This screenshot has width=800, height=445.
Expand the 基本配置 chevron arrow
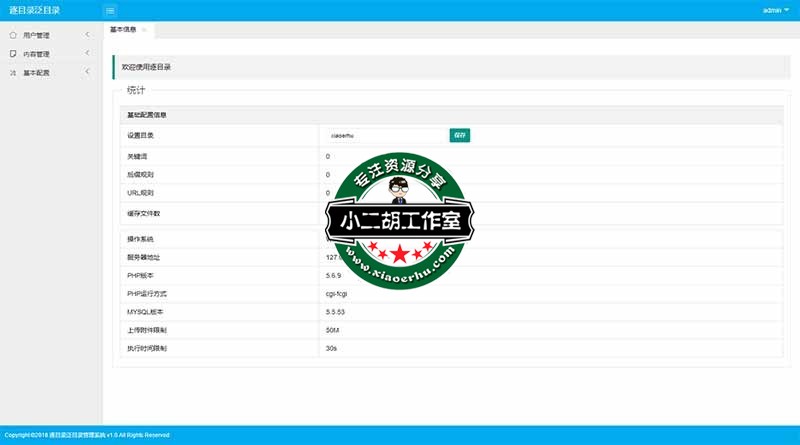87,73
